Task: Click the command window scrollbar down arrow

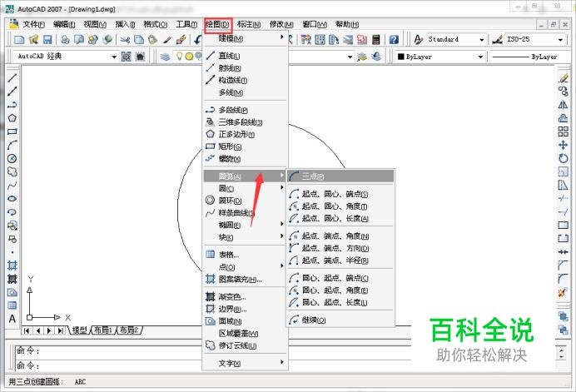Action: coord(561,357)
